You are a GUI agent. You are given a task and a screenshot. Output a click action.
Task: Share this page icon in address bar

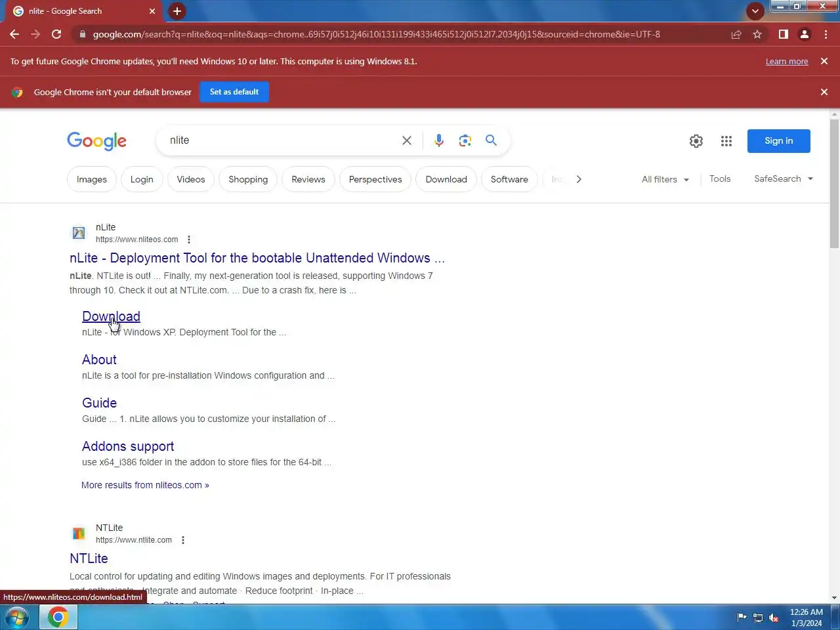(x=736, y=34)
